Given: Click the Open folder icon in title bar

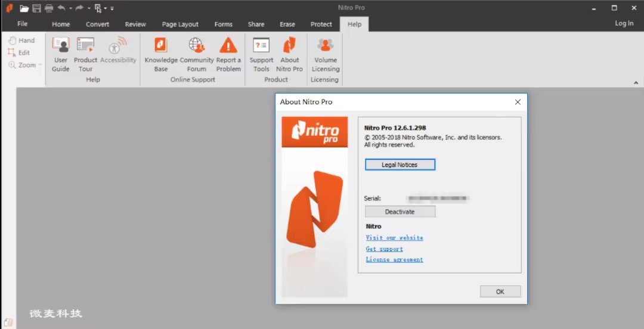Looking at the screenshot, I should [x=24, y=8].
